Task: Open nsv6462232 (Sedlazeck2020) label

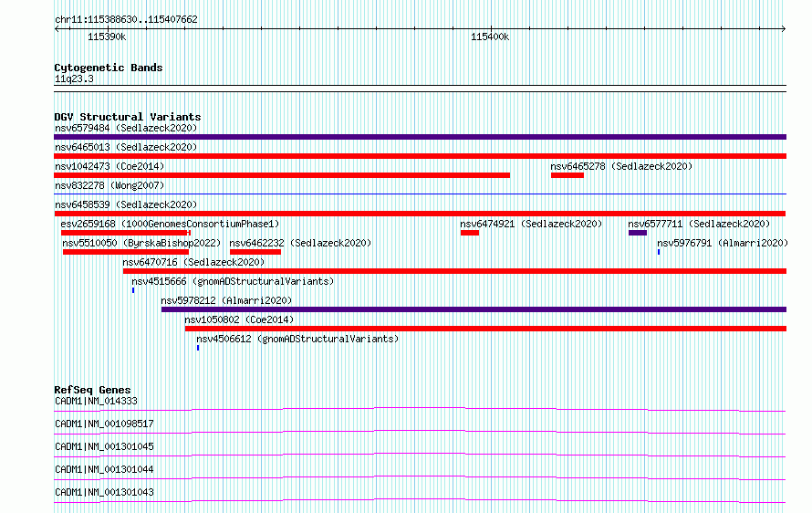Action: [300, 243]
